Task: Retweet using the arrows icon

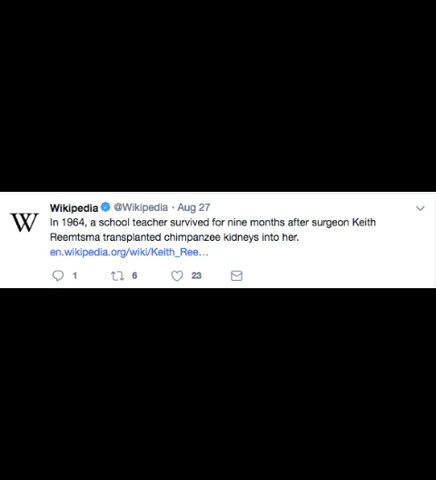Action: tap(117, 276)
